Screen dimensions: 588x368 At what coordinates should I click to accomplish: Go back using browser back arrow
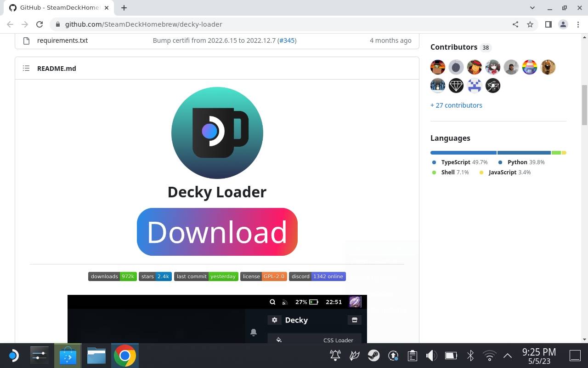point(10,24)
